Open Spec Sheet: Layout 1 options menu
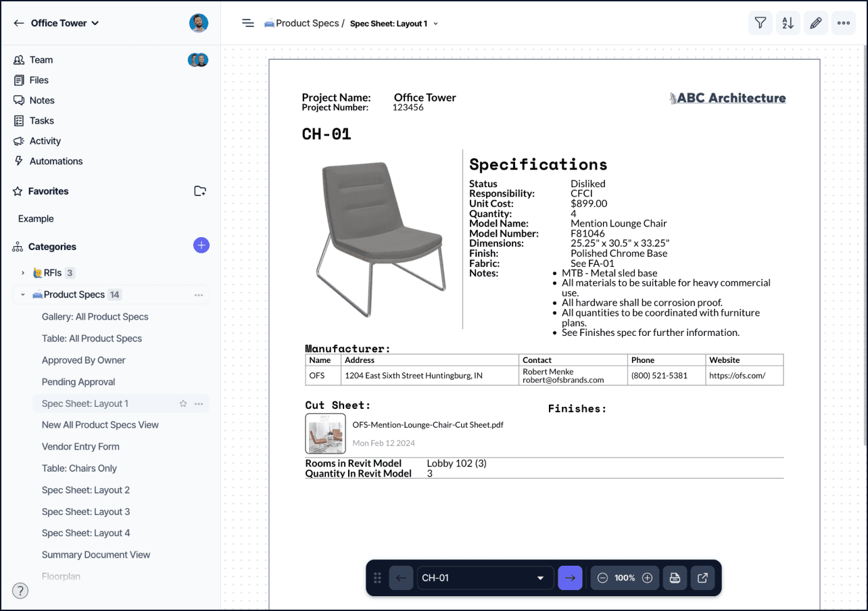This screenshot has height=611, width=868. 199,404
